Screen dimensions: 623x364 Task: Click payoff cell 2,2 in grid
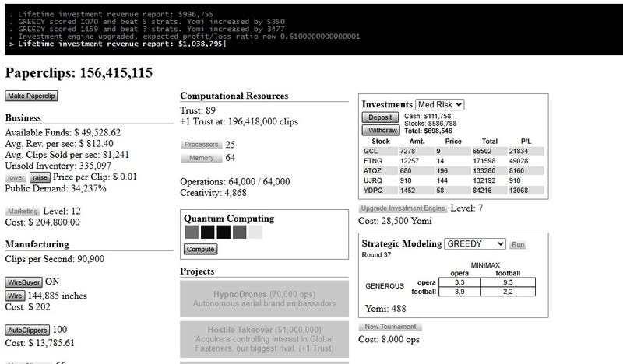[508, 292]
